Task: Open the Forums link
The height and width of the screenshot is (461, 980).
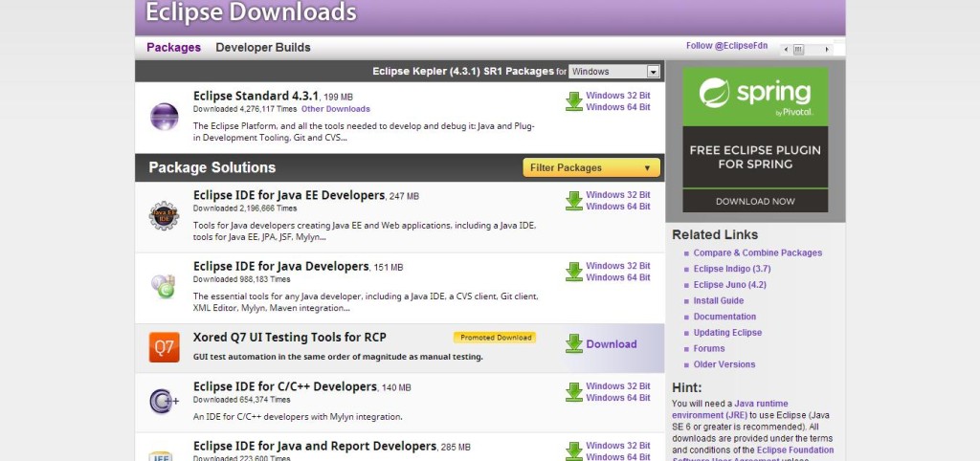Action: click(709, 348)
